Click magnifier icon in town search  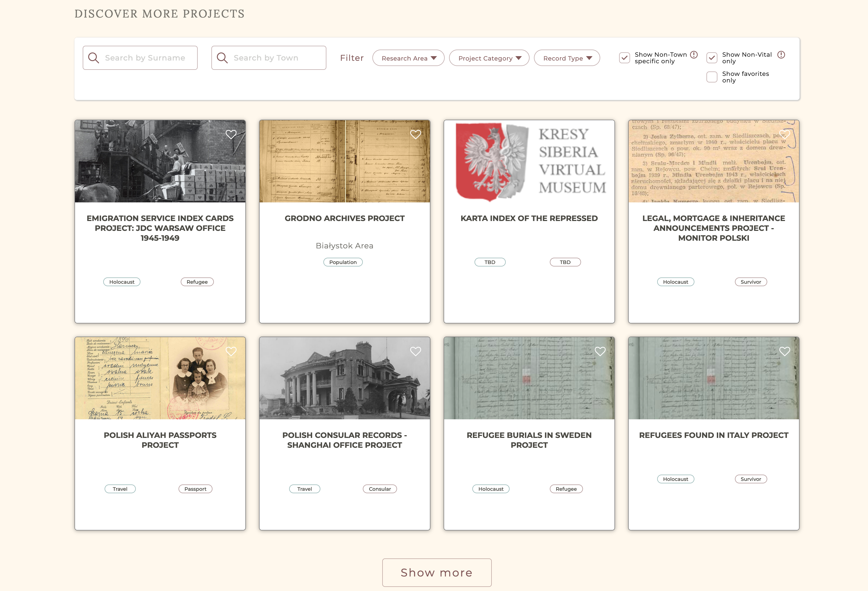(x=222, y=58)
